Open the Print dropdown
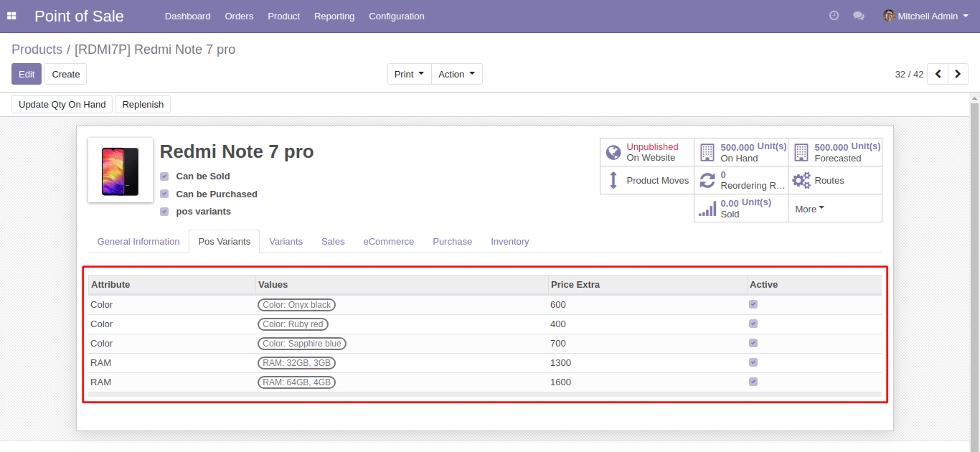980x452 pixels. [x=410, y=74]
